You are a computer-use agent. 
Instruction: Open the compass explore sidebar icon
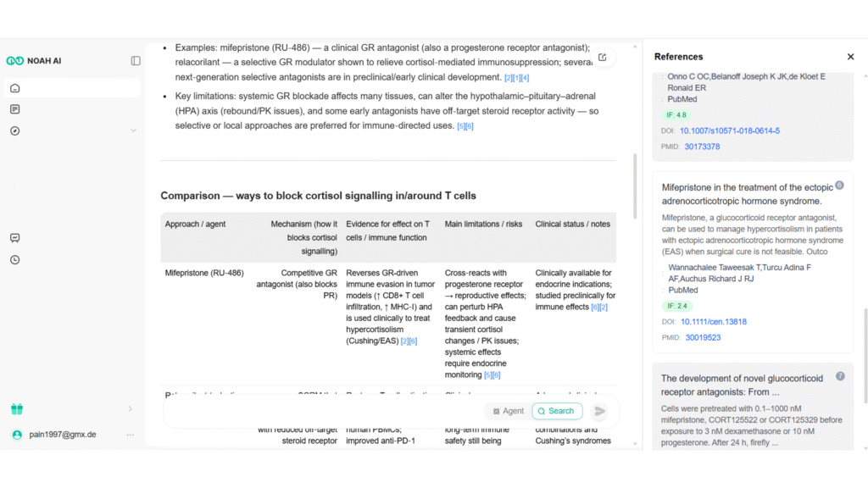click(x=15, y=130)
